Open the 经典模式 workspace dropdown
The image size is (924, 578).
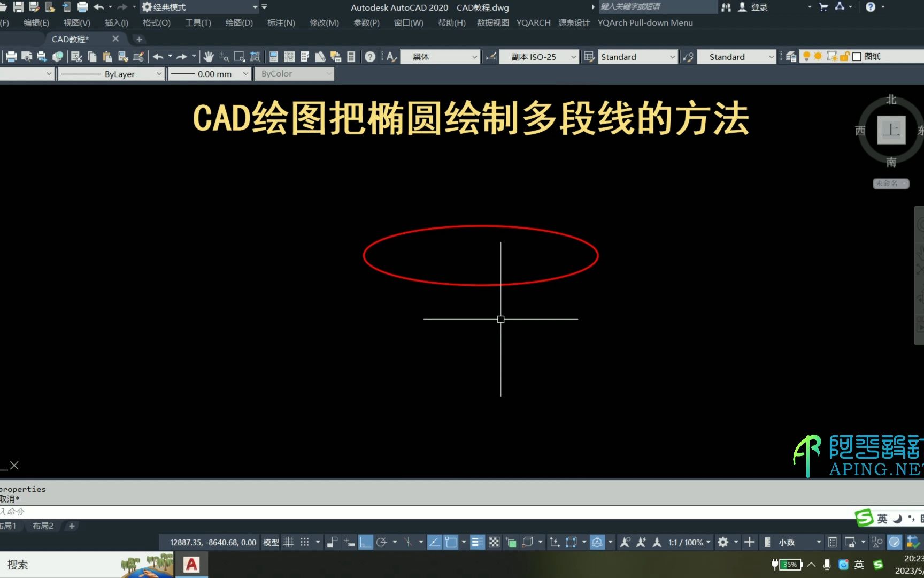click(x=255, y=7)
